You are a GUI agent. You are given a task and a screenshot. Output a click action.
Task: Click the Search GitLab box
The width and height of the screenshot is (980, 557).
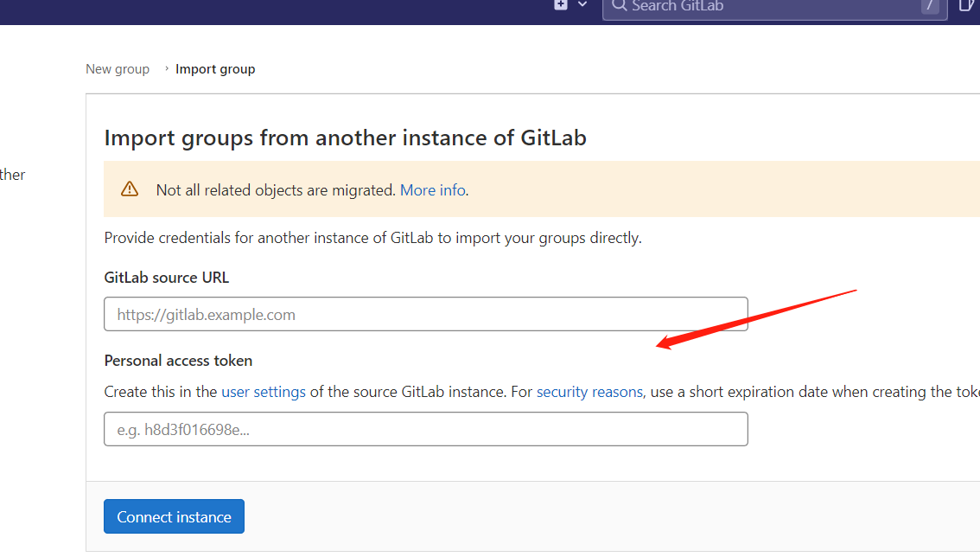(774, 7)
